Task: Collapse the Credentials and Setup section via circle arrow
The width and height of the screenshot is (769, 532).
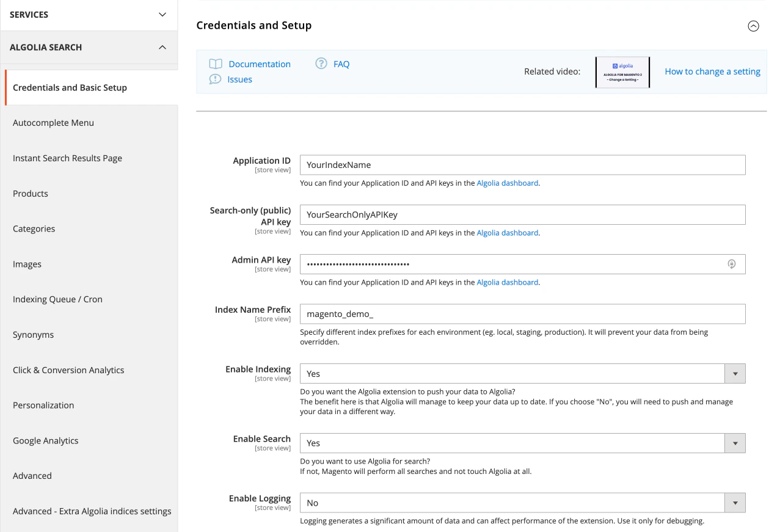Action: [753, 26]
